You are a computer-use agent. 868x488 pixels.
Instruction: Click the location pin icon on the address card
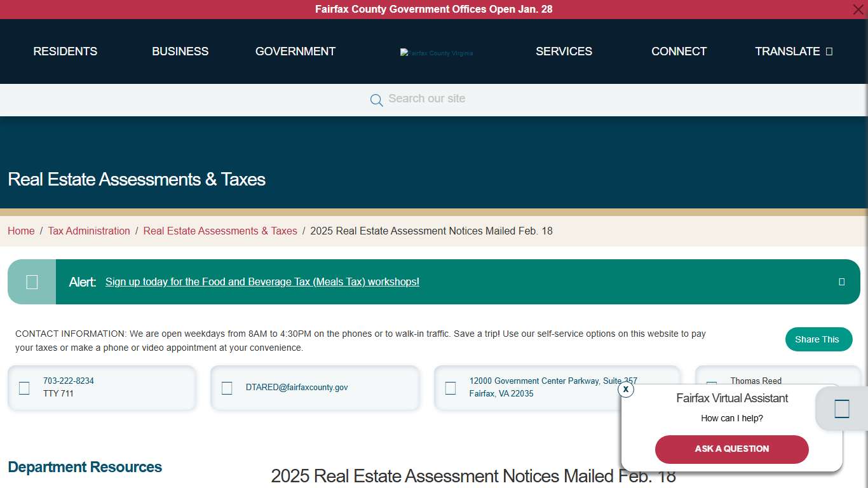coord(451,388)
